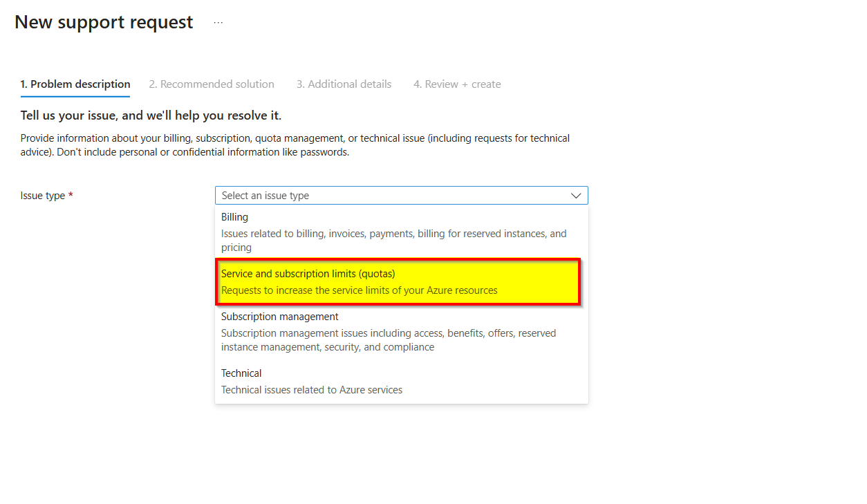
Task: Jump to the Review + create tab
Action: [x=457, y=84]
